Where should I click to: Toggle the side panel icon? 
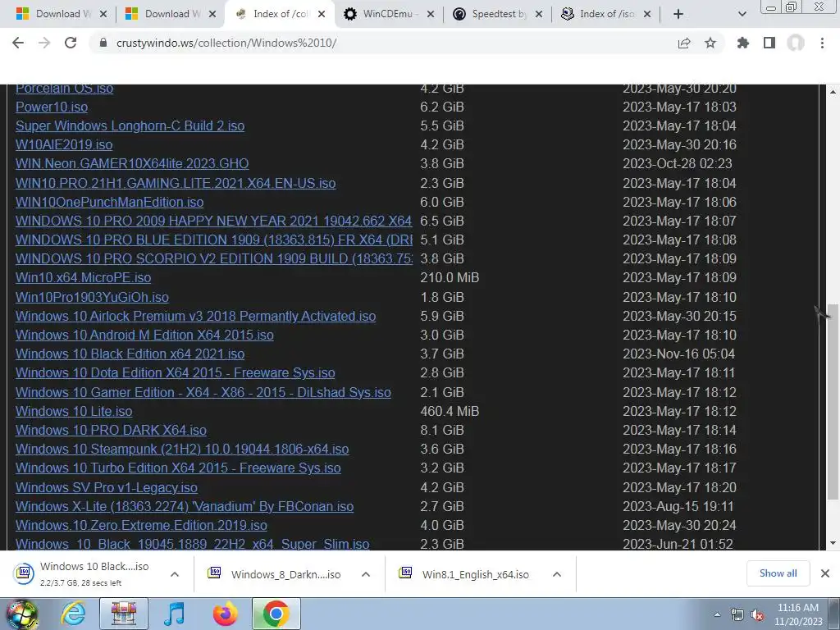pos(769,43)
